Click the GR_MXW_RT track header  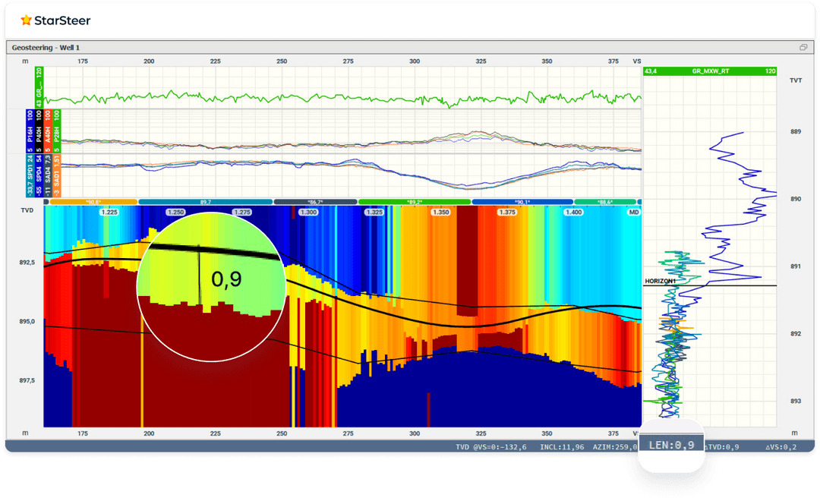coord(710,71)
